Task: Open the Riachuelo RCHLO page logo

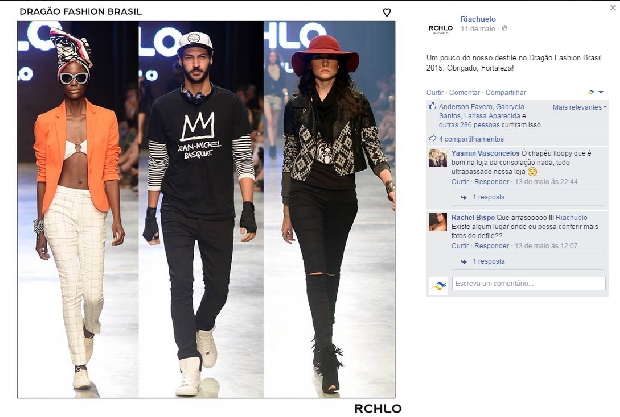Action: pos(440,28)
